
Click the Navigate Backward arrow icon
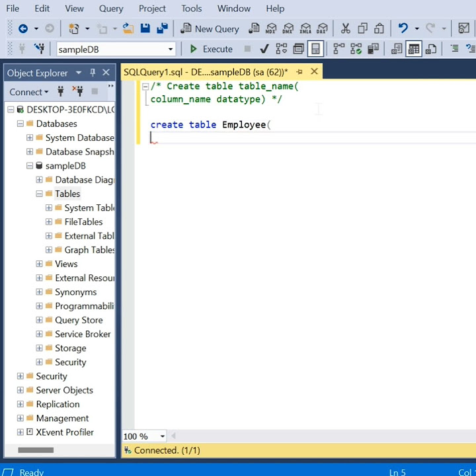coord(23,29)
